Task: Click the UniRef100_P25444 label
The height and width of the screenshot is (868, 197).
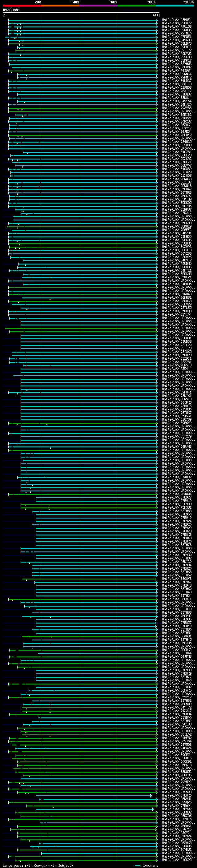Action: [176, 369]
